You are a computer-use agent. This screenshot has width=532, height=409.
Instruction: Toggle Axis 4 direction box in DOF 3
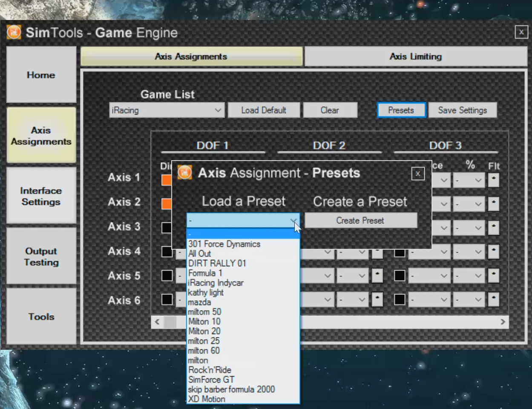click(400, 252)
